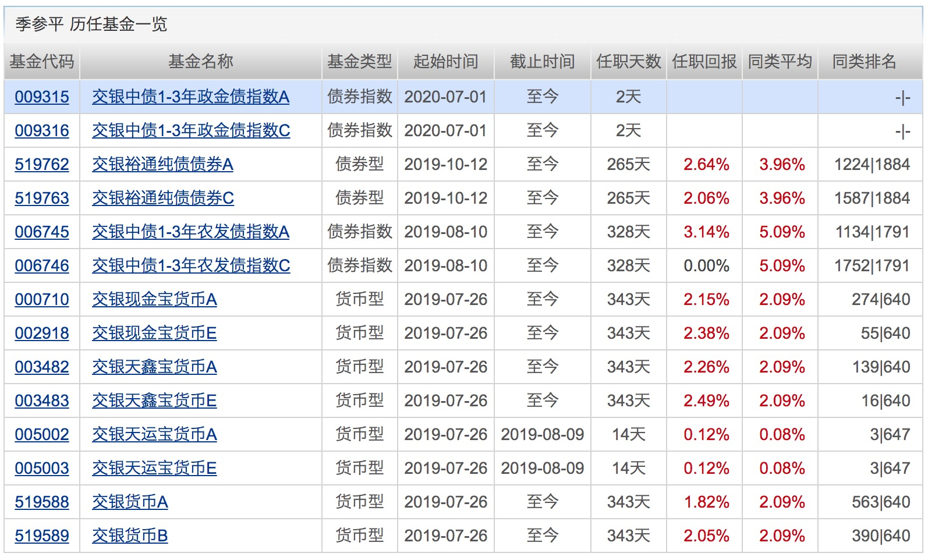Screen dimensions: 928x560
Task: Open 交银裕通纯债债券A fund page
Action: [163, 164]
